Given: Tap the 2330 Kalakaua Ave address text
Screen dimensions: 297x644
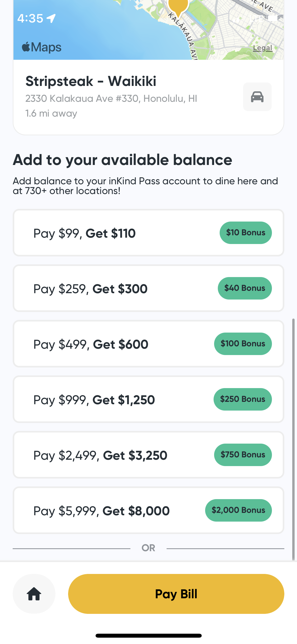Looking at the screenshot, I should pos(111,99).
